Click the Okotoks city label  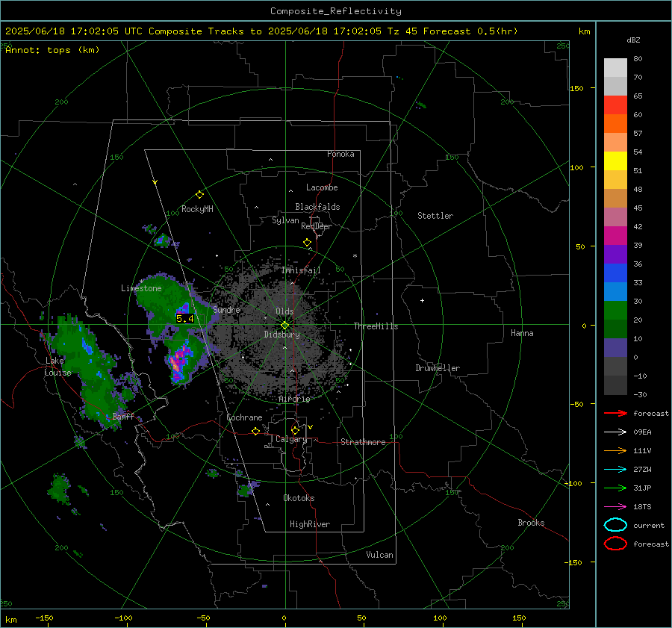(x=299, y=498)
